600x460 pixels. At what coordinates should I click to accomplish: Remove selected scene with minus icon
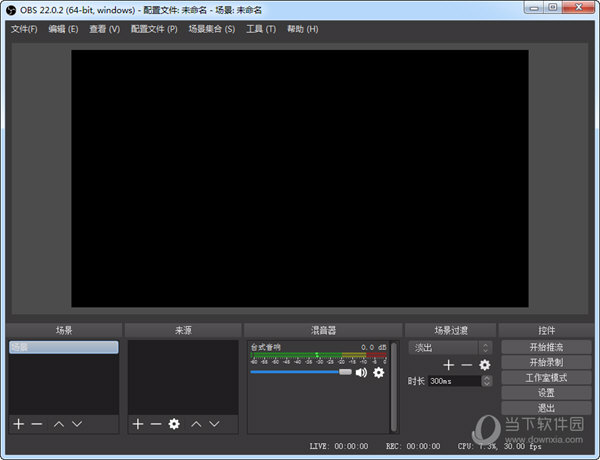pyautogui.click(x=37, y=424)
